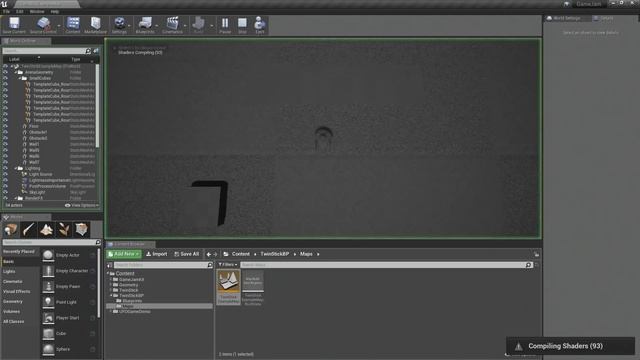Collapse the SmallCubes folder in outliner
This screenshot has height=360, width=640.
pos(20,78)
